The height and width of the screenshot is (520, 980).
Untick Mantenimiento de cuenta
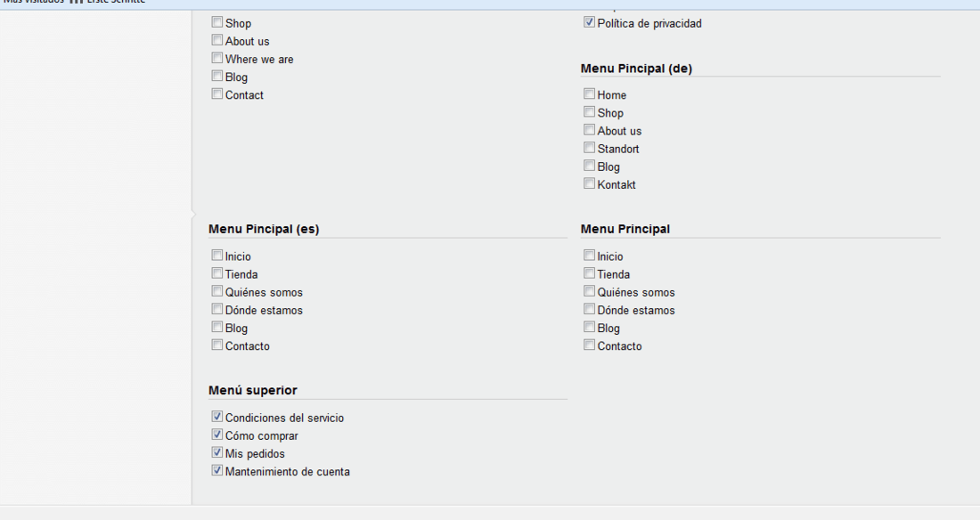pyautogui.click(x=216, y=471)
